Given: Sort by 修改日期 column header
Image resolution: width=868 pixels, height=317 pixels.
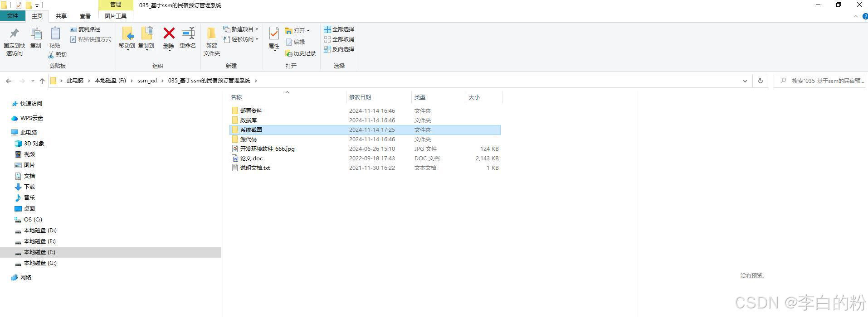Looking at the screenshot, I should point(360,97).
